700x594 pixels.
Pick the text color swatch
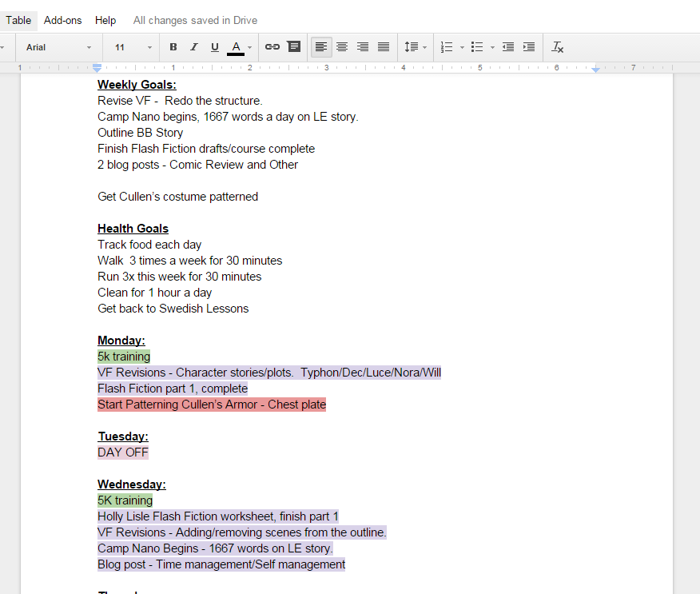tap(236, 47)
